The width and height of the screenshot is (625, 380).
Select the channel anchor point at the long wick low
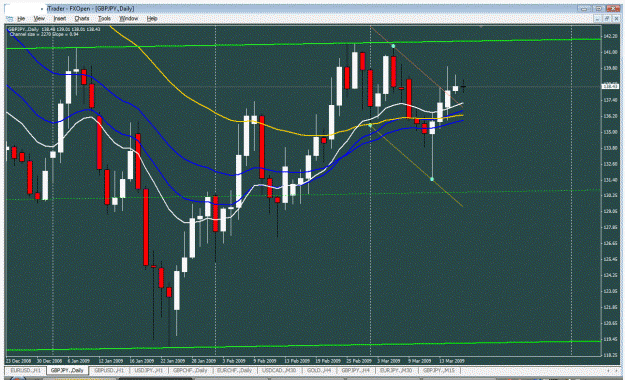click(432, 179)
